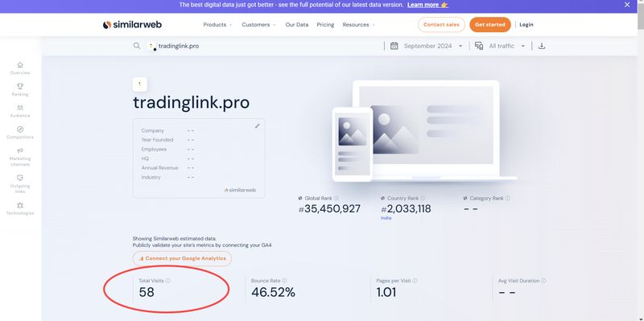Click the traffic devices icon

coord(479,46)
